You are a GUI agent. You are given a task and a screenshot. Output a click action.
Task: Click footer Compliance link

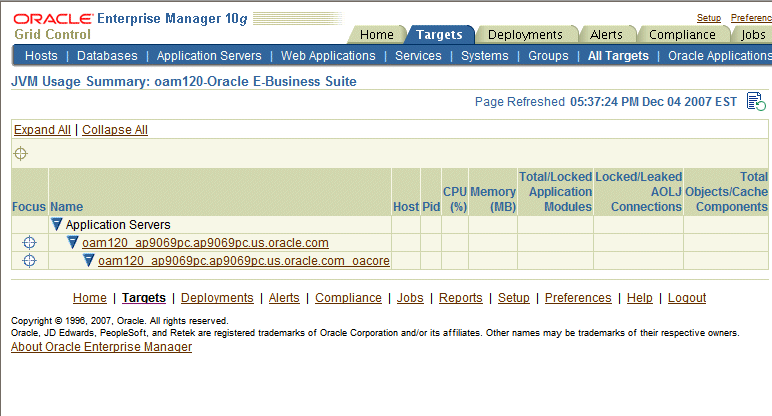[348, 298]
